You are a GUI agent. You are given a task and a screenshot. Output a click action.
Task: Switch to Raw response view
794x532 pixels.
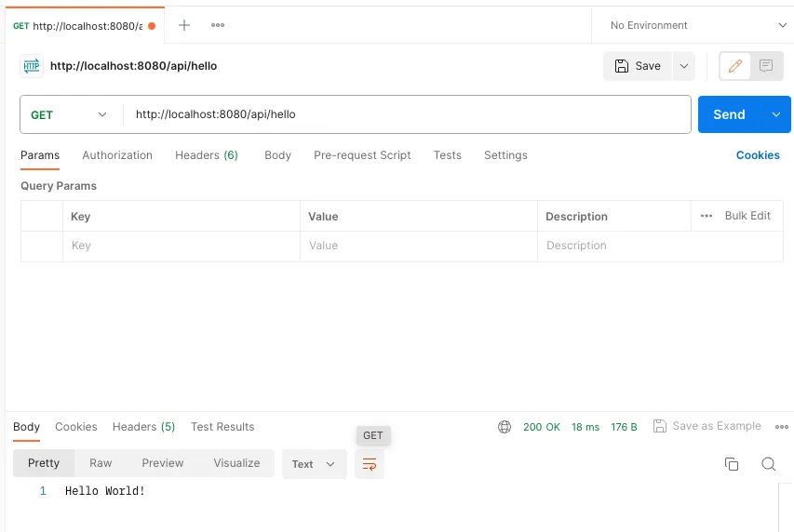coord(101,463)
